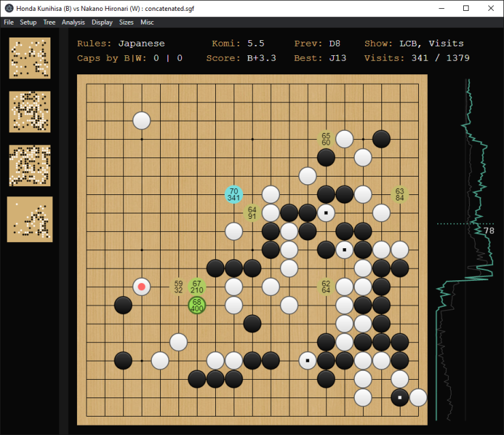Select the candidate move labeled 62 64
The image size is (504, 435).
point(326,286)
